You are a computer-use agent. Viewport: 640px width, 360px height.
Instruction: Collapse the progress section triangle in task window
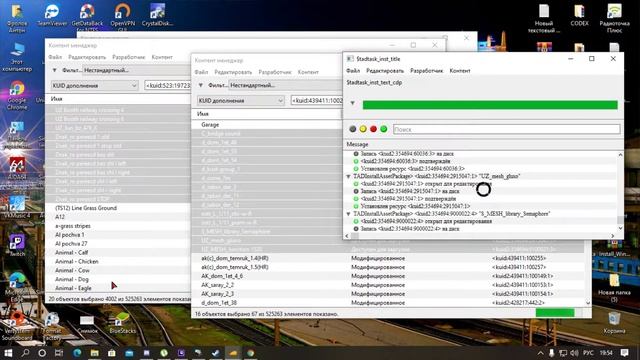click(353, 103)
